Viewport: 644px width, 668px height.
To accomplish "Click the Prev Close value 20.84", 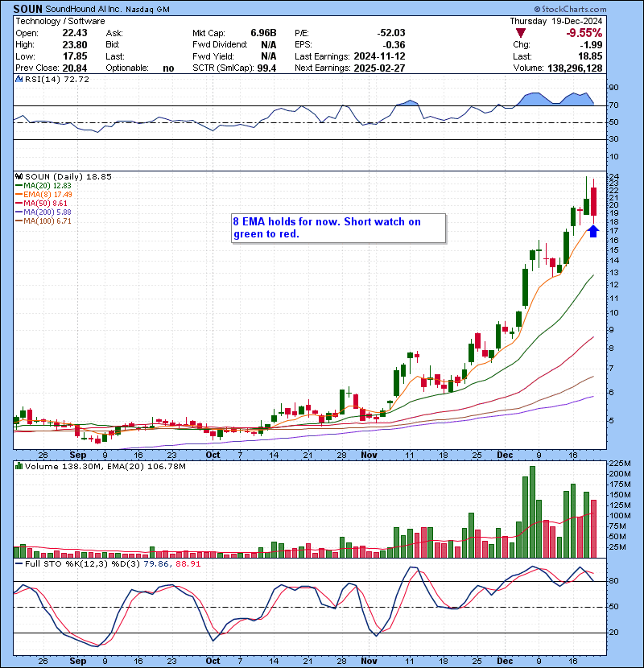I will pyautogui.click(x=75, y=68).
